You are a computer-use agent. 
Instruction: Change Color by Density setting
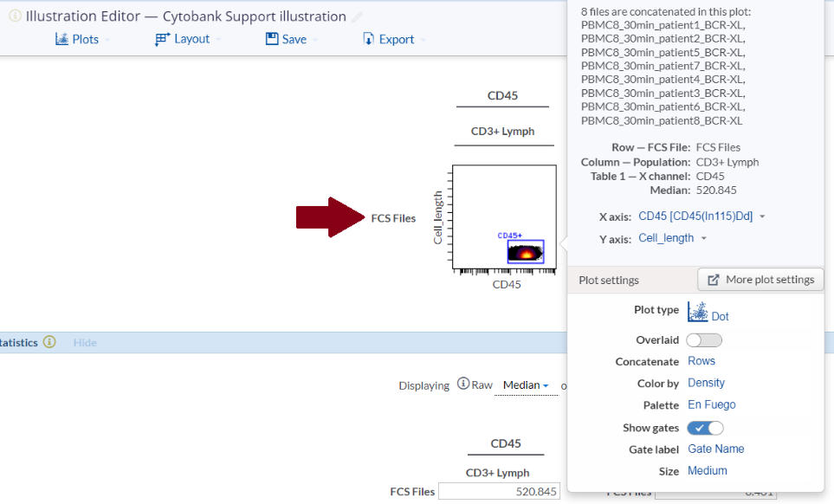point(706,383)
